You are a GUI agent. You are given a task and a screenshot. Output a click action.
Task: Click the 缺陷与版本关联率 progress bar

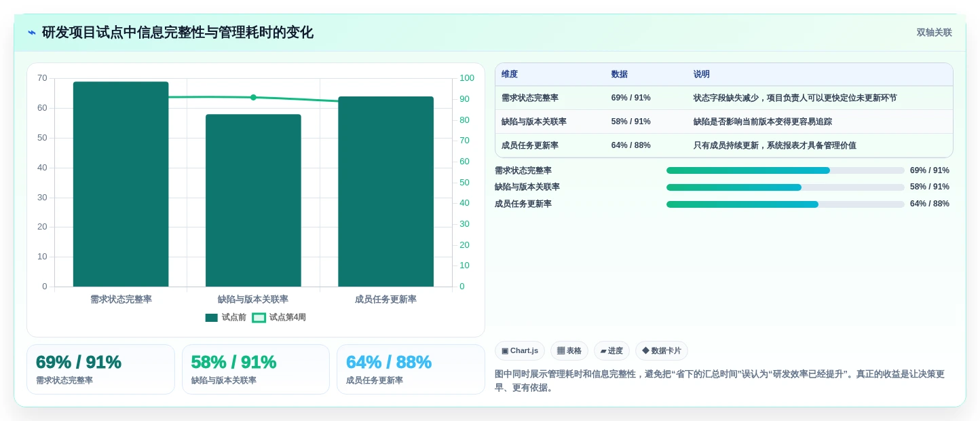(785, 187)
